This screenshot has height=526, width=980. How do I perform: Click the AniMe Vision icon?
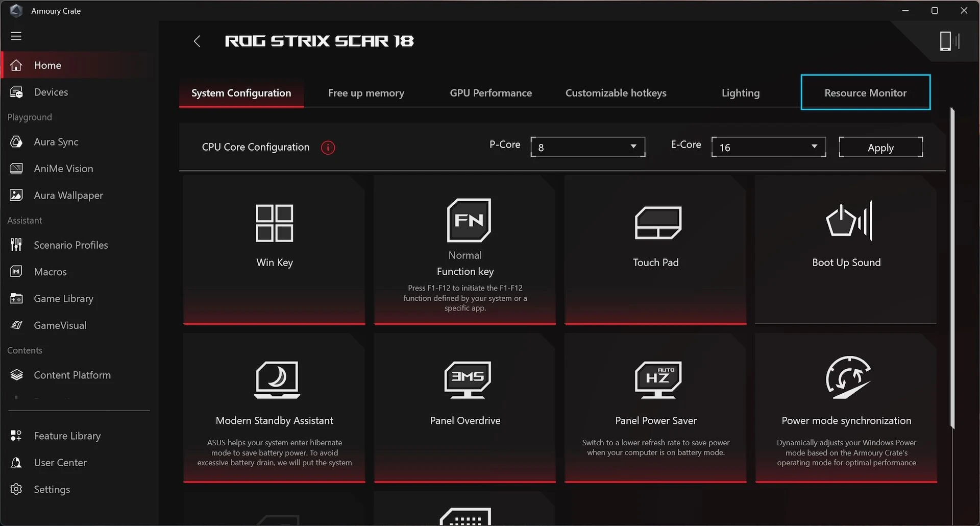tap(16, 169)
